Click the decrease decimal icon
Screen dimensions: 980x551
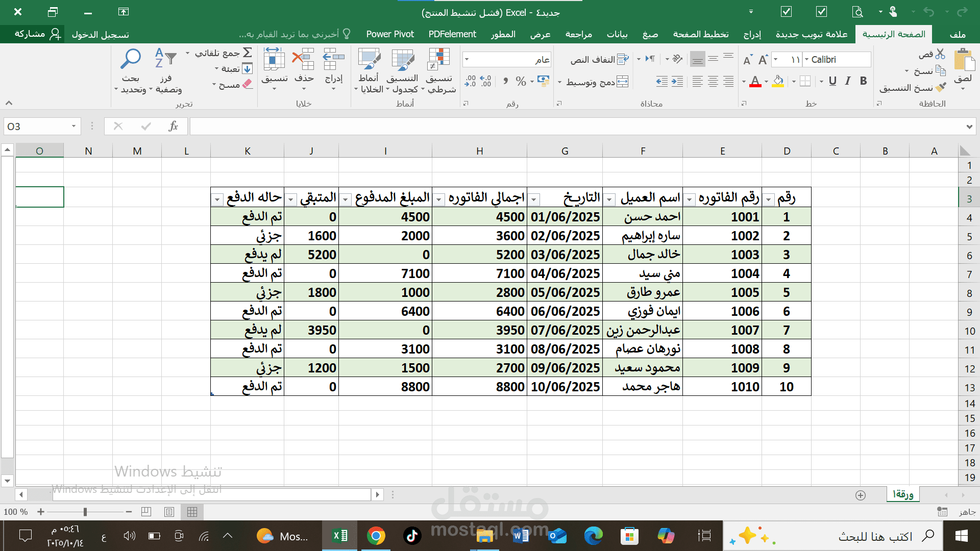pos(470,81)
